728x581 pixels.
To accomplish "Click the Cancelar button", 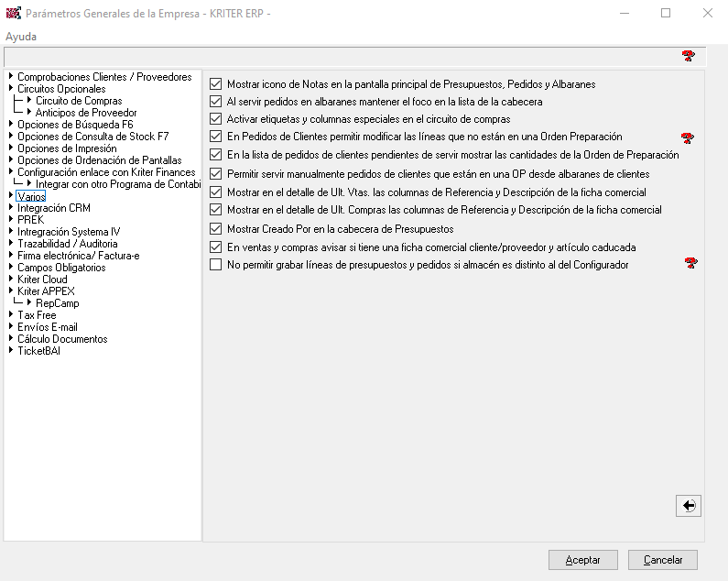I will point(663,560).
